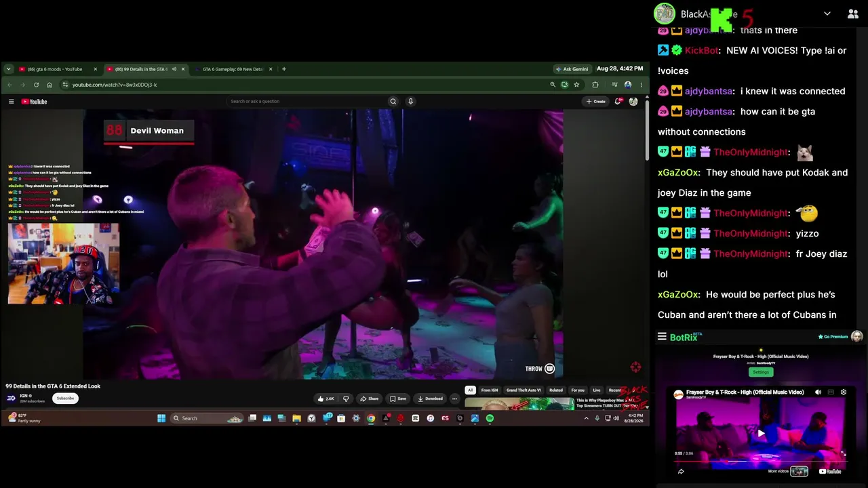Subscribe to the IGN channel
The height and width of the screenshot is (488, 868).
point(65,399)
